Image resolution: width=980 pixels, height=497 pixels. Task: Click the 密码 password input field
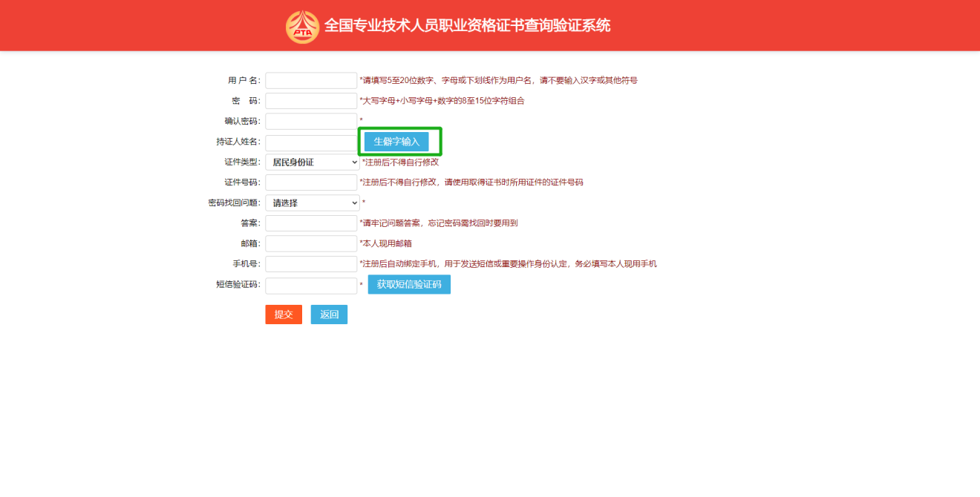(x=310, y=100)
